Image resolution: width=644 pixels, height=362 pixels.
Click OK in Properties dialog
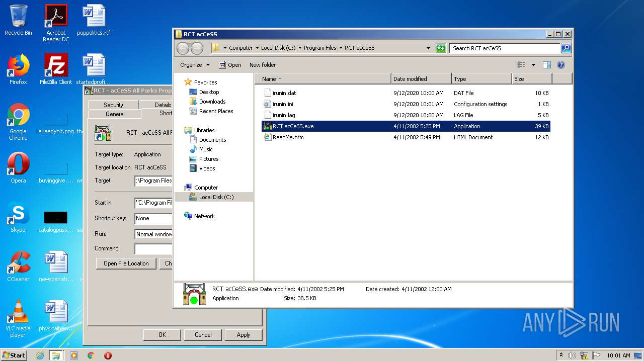pos(162,335)
